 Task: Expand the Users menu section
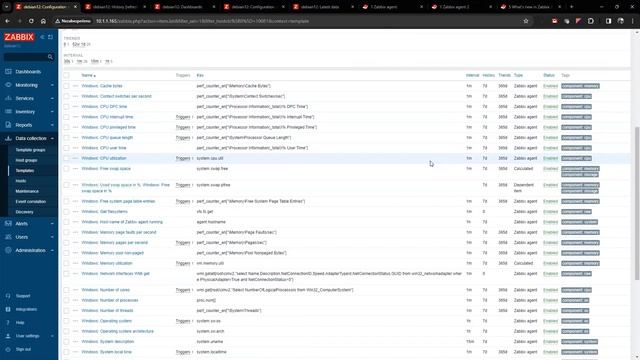point(52,237)
